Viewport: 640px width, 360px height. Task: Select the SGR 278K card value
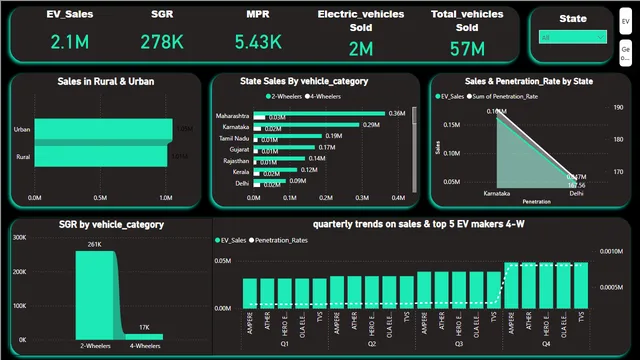point(162,42)
